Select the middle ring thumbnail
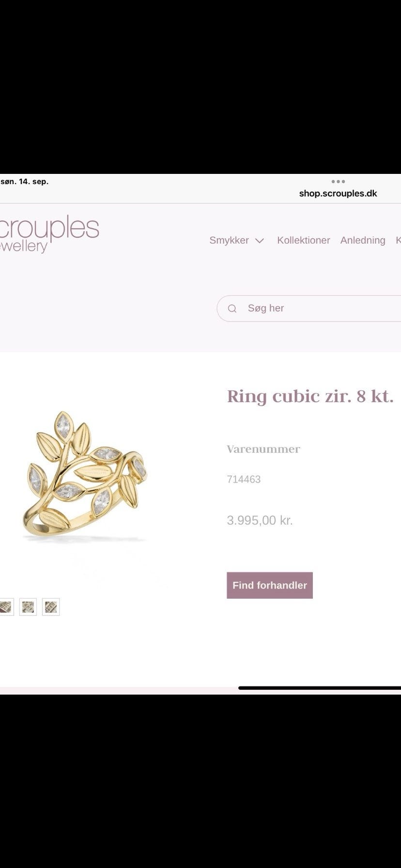This screenshot has width=401, height=868. click(x=28, y=607)
